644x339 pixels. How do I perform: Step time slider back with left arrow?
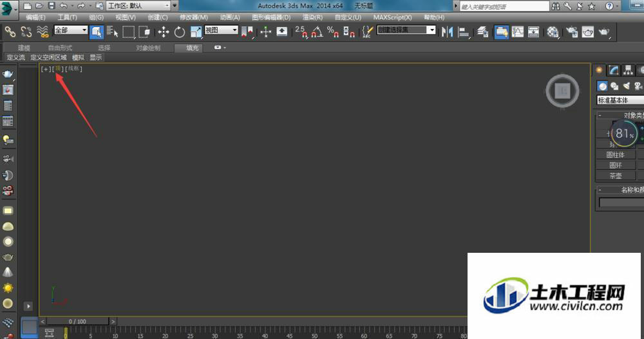(43, 322)
